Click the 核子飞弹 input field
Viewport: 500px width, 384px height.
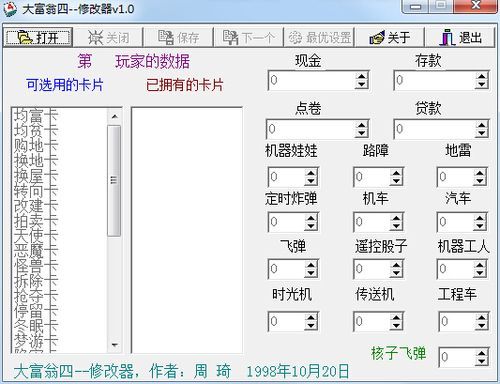click(x=457, y=357)
